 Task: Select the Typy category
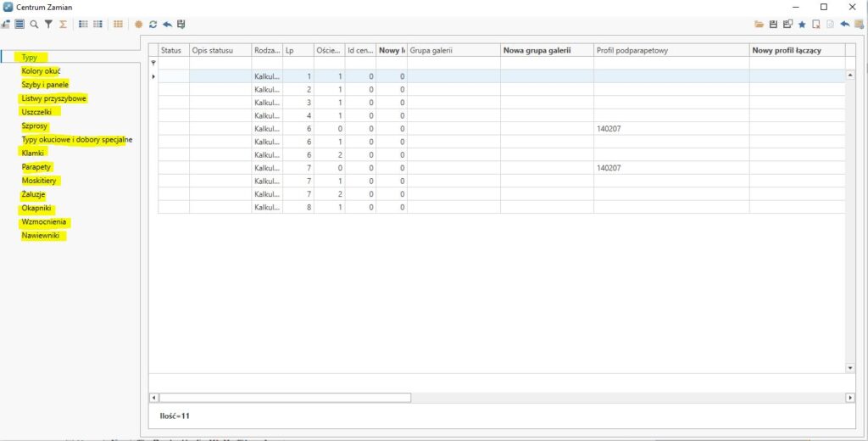click(x=30, y=58)
